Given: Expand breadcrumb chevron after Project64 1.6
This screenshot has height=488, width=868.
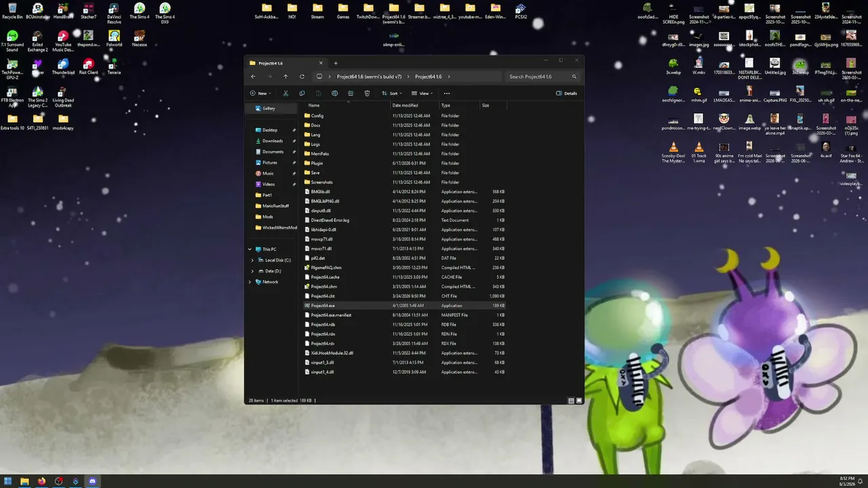Looking at the screenshot, I should coord(449,77).
